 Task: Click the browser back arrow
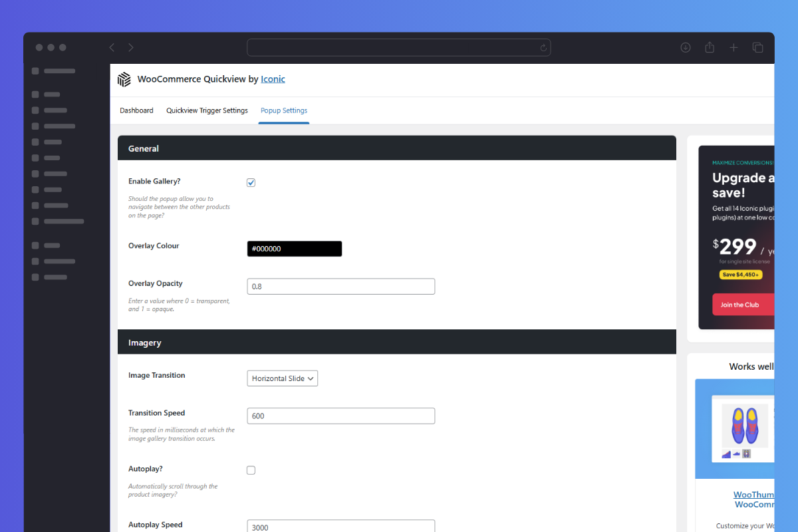112,47
